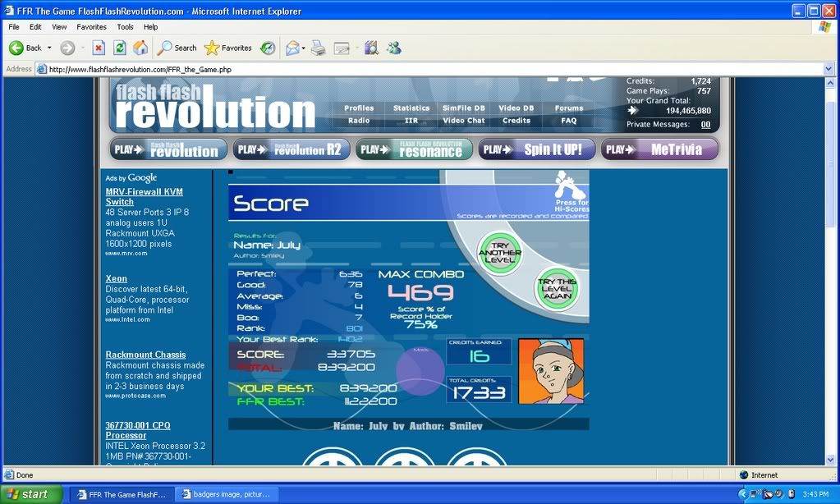
Task: Open the Statistics link in site navigation
Action: click(x=411, y=108)
